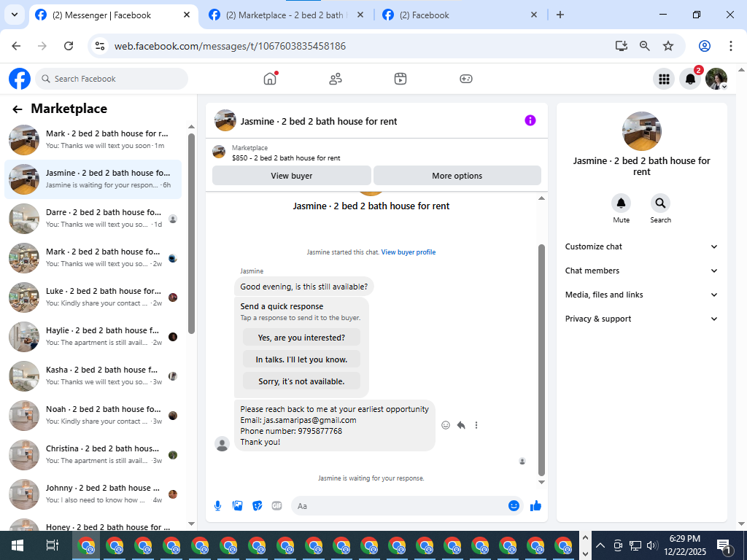Open the Reels video icon
The height and width of the screenshot is (560, 747).
pyautogui.click(x=400, y=79)
